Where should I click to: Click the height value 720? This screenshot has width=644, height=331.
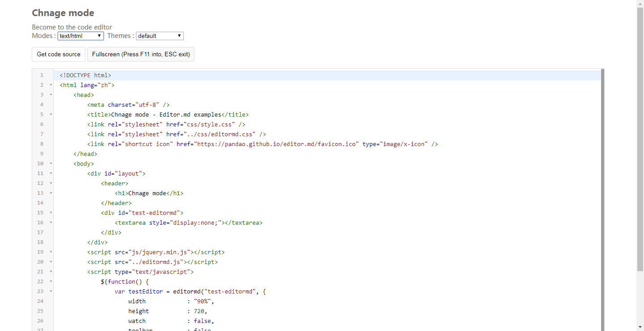point(199,311)
